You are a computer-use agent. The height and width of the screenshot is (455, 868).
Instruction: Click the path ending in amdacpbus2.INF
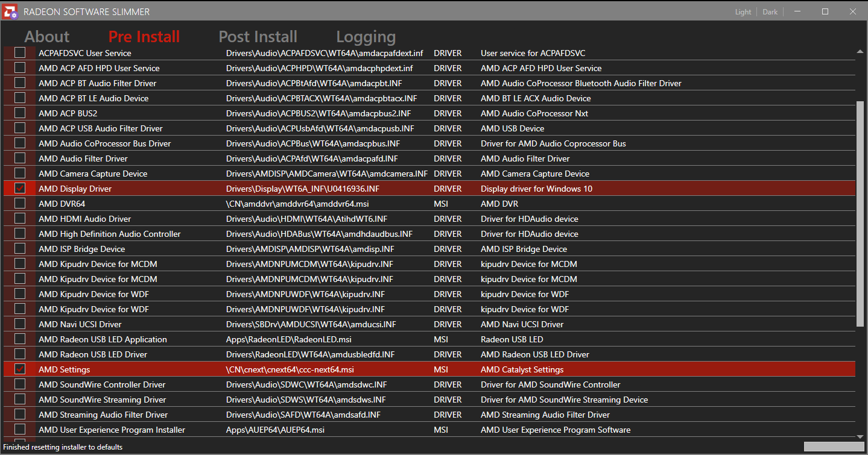(318, 113)
